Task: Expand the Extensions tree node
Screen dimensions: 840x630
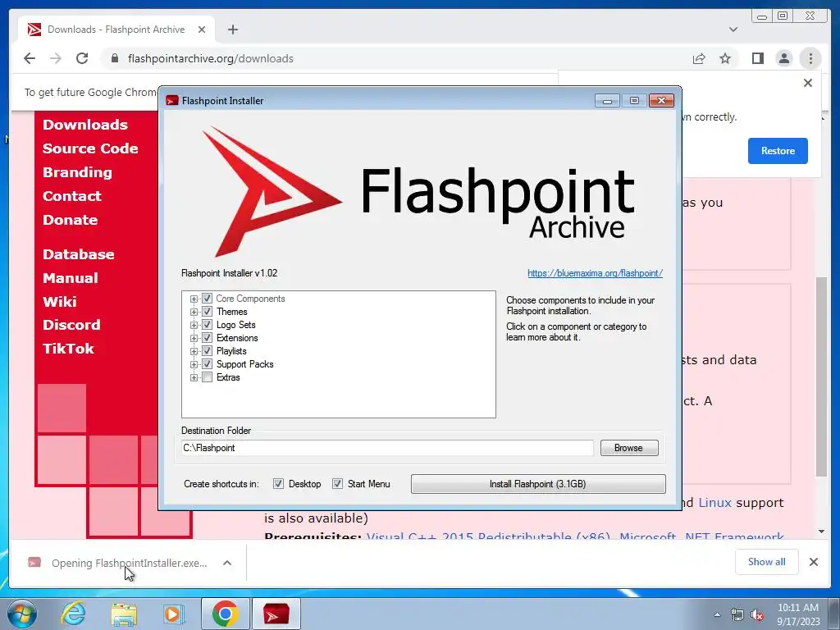Action: click(x=194, y=338)
